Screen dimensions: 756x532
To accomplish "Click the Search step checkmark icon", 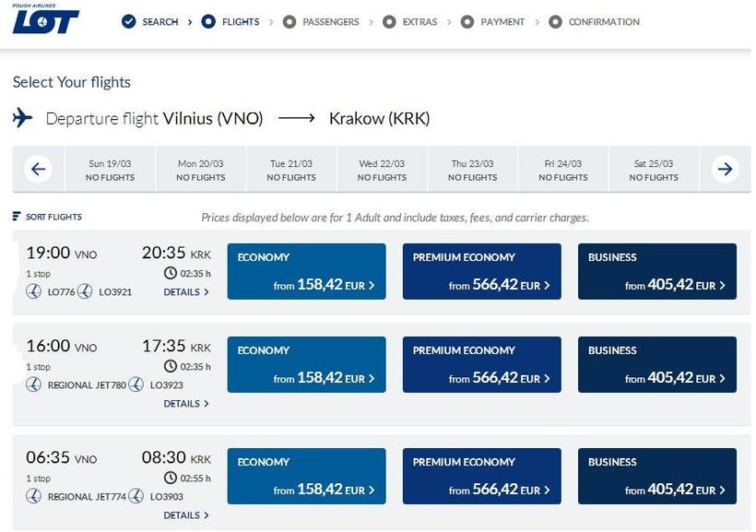I will pos(129,22).
